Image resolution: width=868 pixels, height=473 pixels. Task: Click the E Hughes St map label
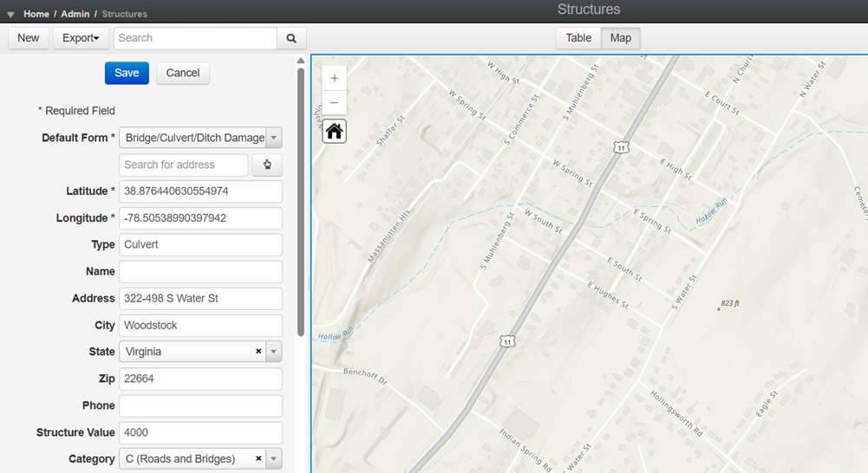608,295
